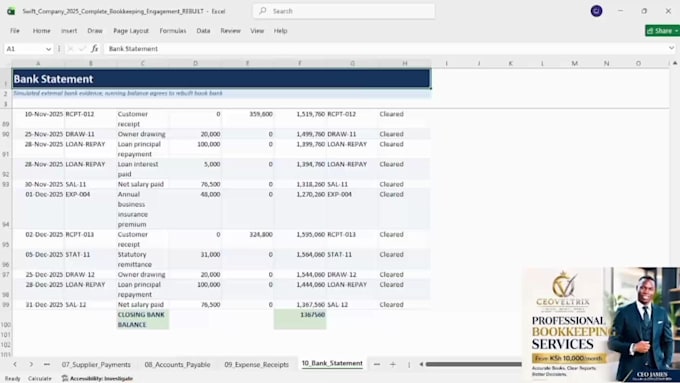Image resolution: width=680 pixels, height=383 pixels.
Task: Click the Annual business insurance premium cell
Action: pyautogui.click(x=143, y=210)
